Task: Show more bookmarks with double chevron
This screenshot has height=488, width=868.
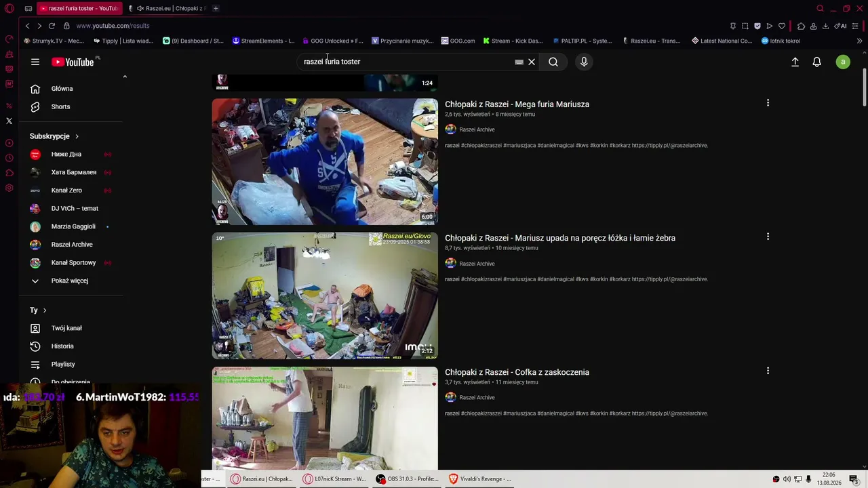Action: [x=859, y=41]
